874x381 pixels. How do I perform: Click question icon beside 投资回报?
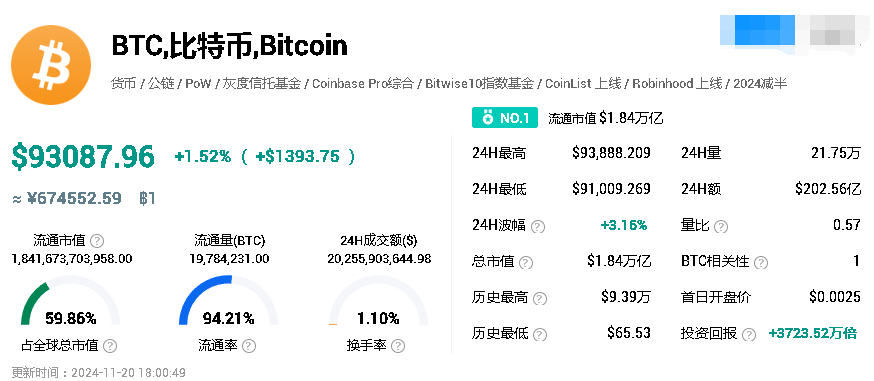coord(749,334)
